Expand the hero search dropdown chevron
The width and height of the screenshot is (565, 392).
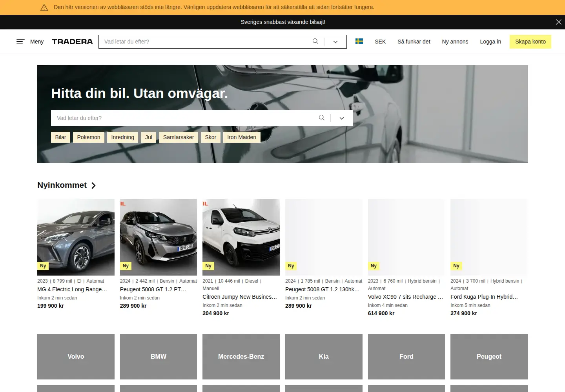[x=342, y=118]
